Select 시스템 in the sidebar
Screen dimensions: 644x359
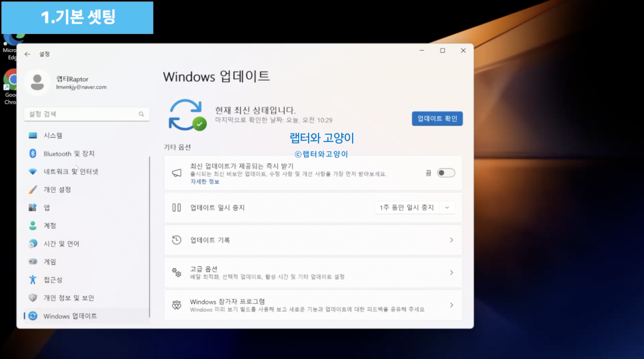(x=86, y=135)
